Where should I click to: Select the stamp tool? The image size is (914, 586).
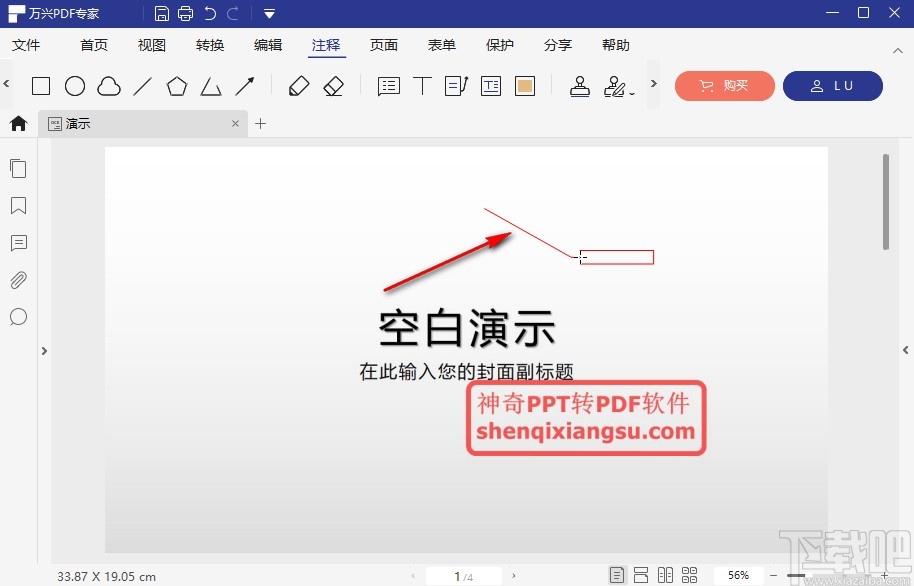(x=580, y=86)
